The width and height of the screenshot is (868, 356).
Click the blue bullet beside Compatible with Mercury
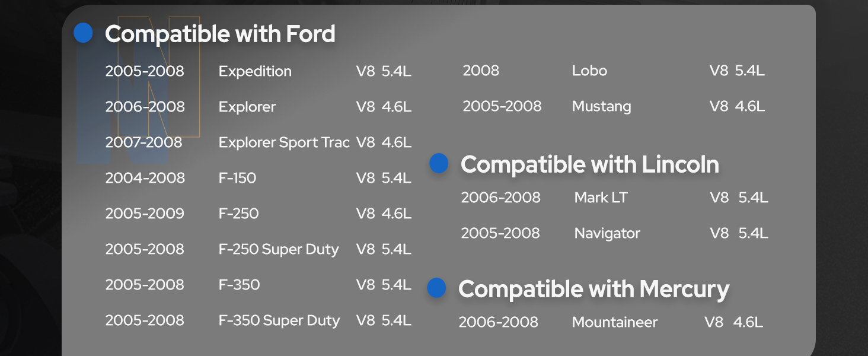point(436,288)
